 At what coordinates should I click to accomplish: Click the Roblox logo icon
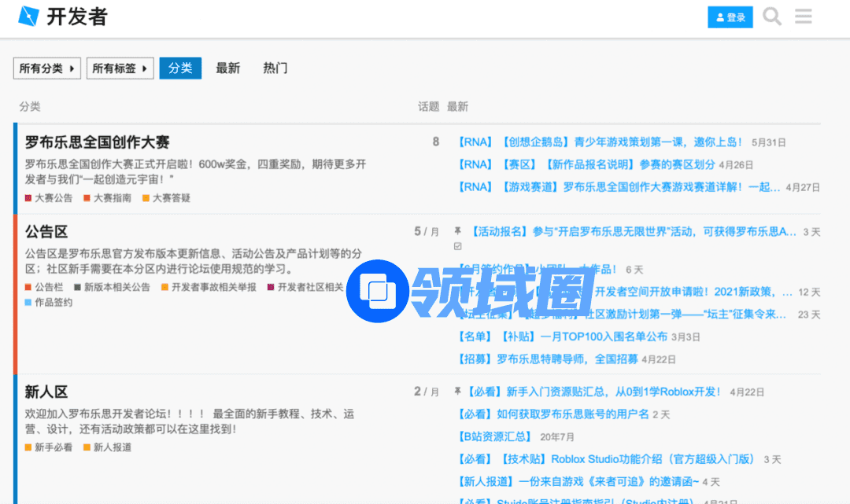(x=28, y=17)
